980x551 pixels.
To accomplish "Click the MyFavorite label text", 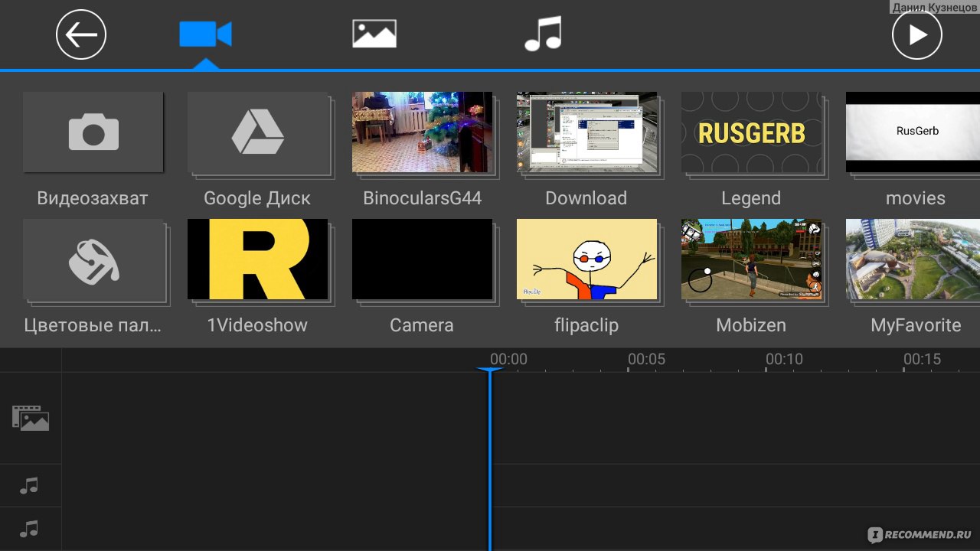I will point(916,326).
